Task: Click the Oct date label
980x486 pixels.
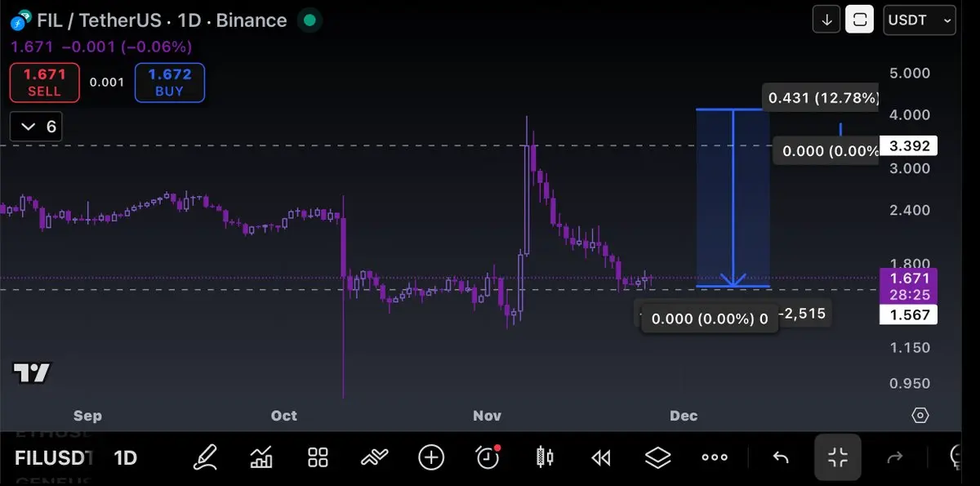Action: click(284, 416)
